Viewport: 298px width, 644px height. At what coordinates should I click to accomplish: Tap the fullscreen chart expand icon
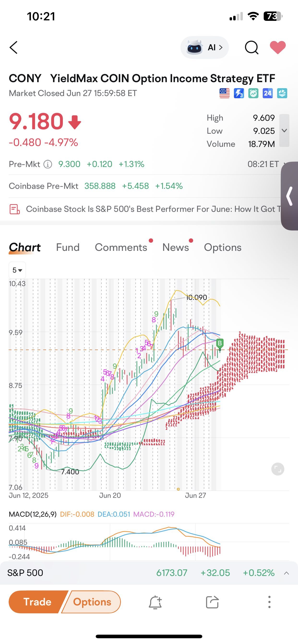[278, 469]
